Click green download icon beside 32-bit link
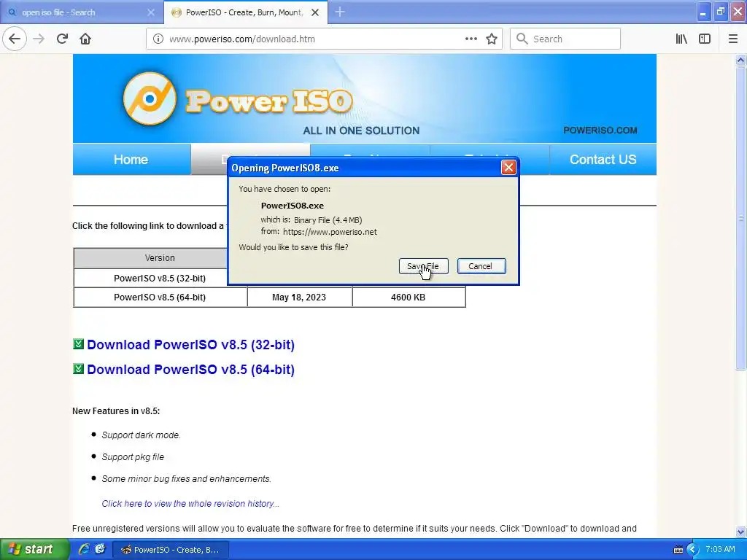The width and height of the screenshot is (747, 560). click(78, 344)
